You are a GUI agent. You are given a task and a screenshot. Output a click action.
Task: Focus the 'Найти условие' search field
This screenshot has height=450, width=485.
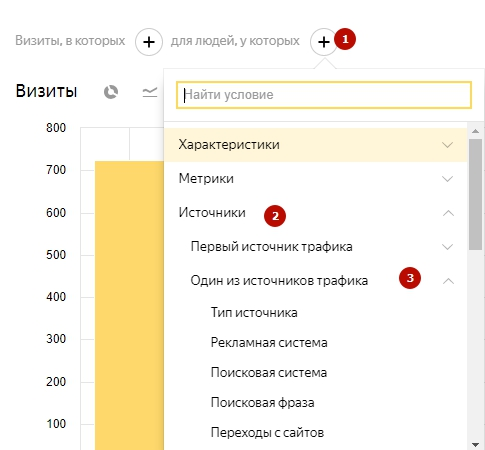(x=324, y=95)
